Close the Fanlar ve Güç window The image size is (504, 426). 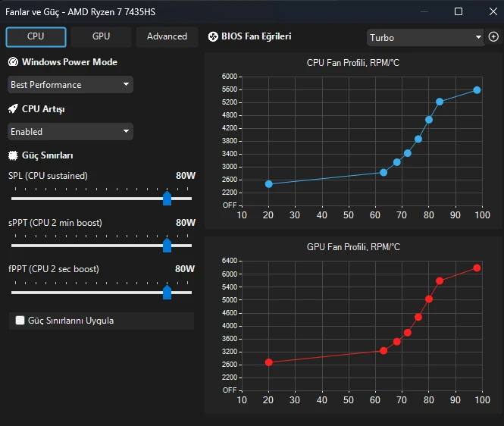[493, 11]
